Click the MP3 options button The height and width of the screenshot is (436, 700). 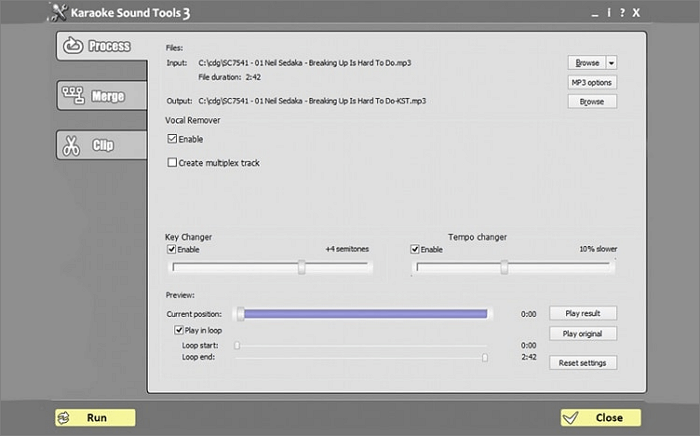592,82
